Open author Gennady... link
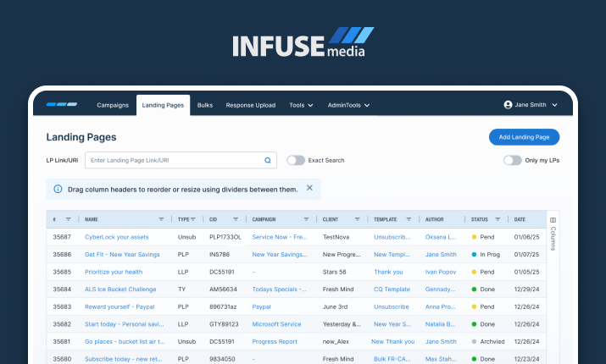This screenshot has height=364, width=606. (440, 290)
